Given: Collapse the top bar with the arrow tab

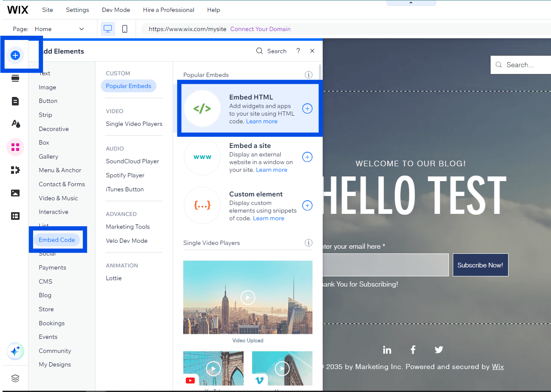Looking at the screenshot, I should (x=411, y=3).
